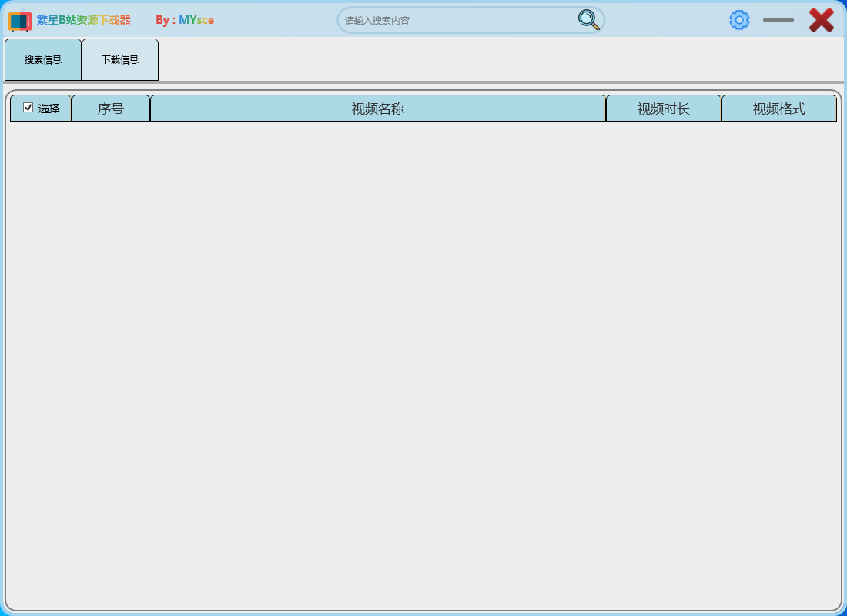Toggle the 选择 select-all checkbox

pos(28,108)
